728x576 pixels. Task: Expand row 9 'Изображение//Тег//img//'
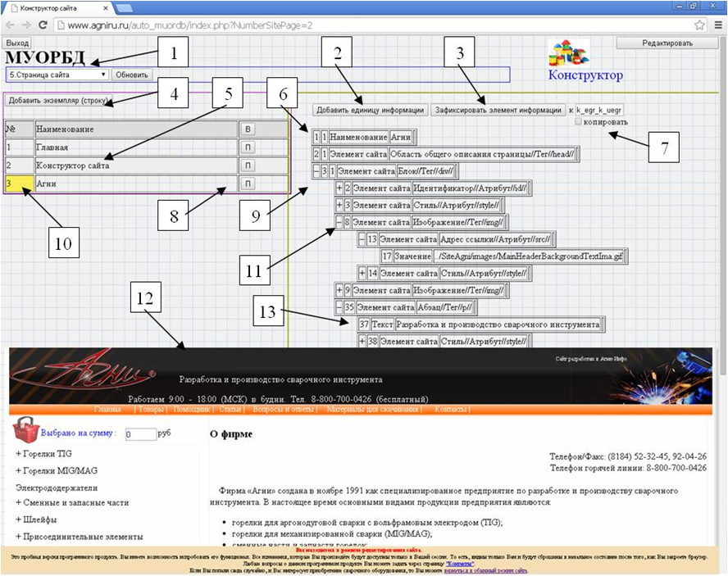339,291
